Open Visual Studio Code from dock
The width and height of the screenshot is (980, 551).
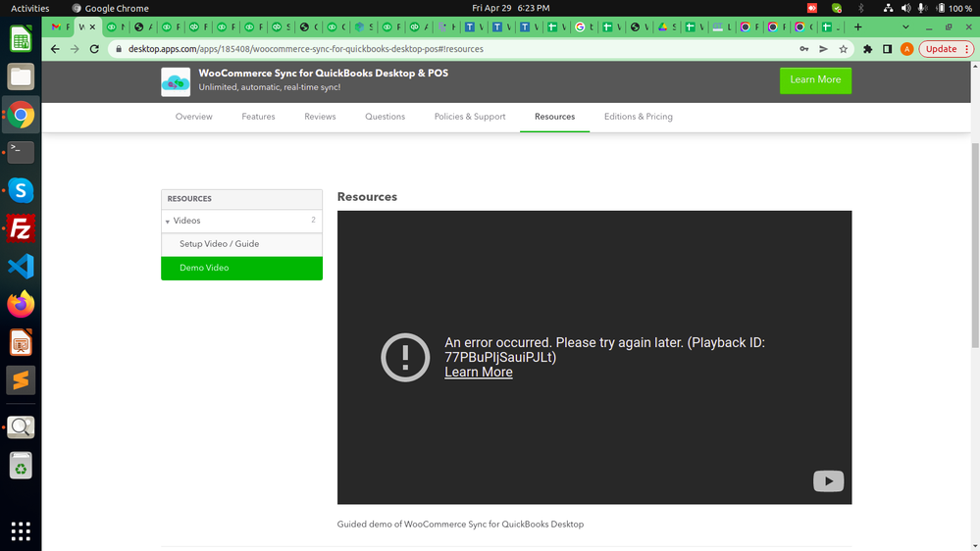[21, 267]
